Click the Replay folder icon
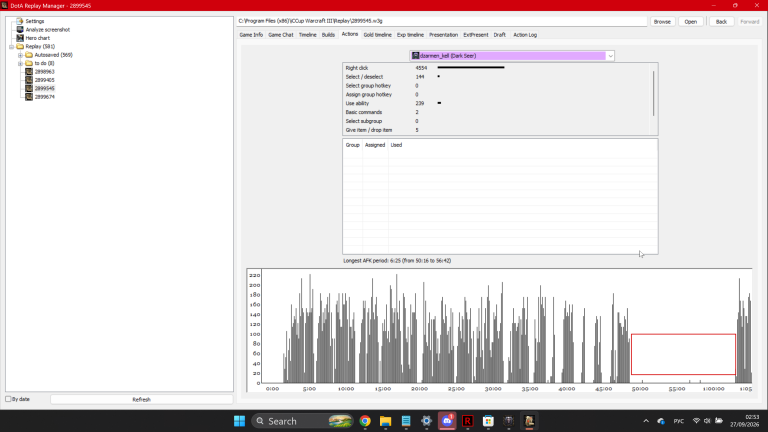Image resolution: width=768 pixels, height=432 pixels. [20, 46]
